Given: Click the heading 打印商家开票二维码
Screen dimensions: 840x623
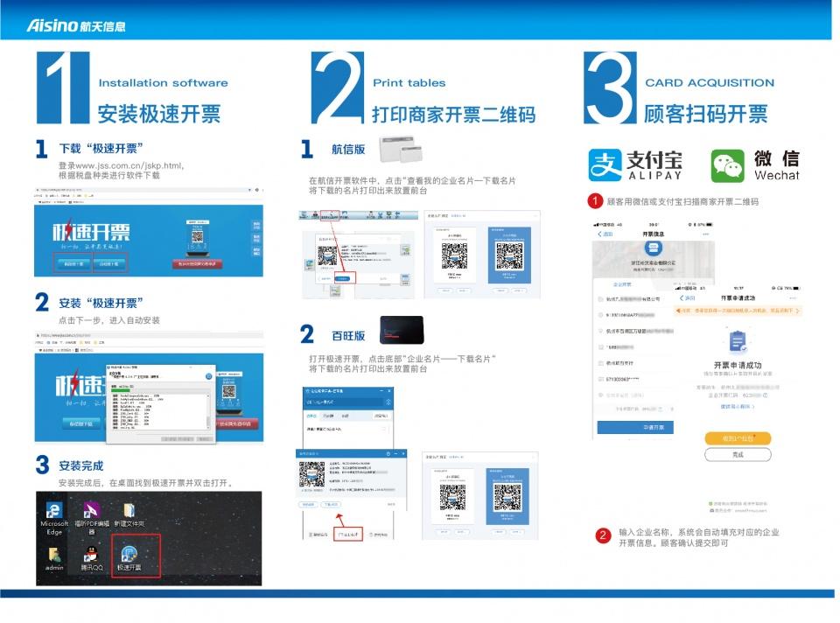Looking at the screenshot, I should point(454,114).
